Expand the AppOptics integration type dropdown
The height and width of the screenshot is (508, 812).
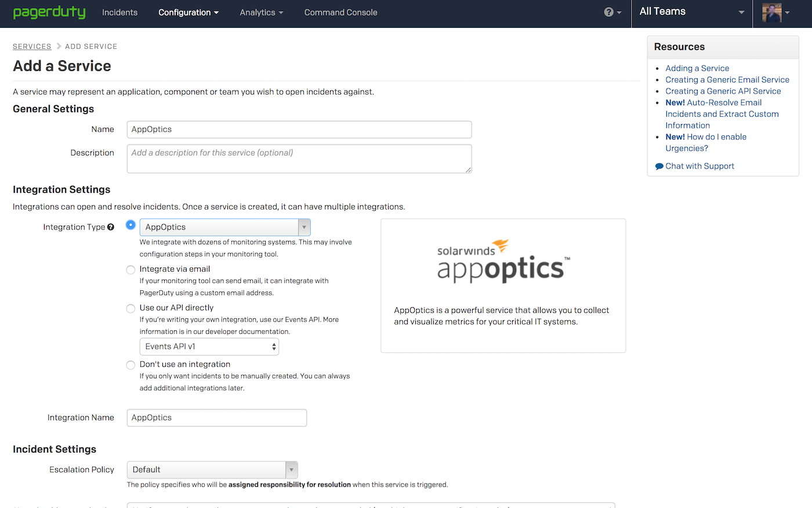pos(304,227)
